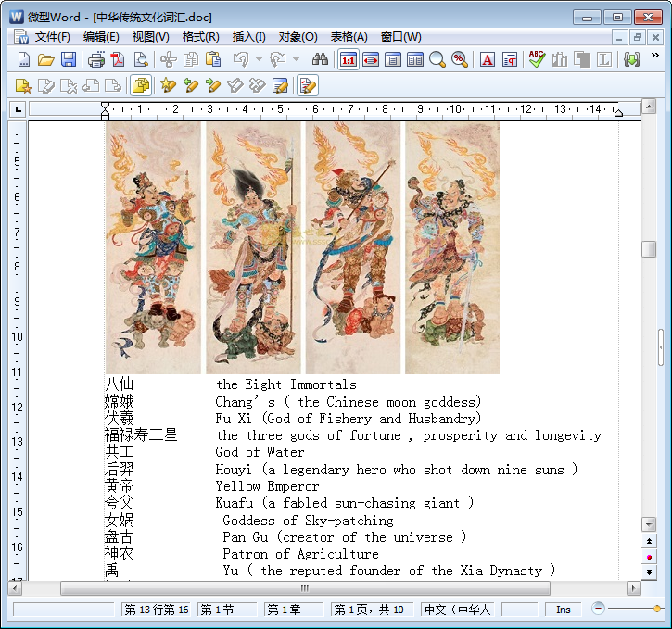
Task: Click the vertical scrollbar up arrow
Action: 649,107
